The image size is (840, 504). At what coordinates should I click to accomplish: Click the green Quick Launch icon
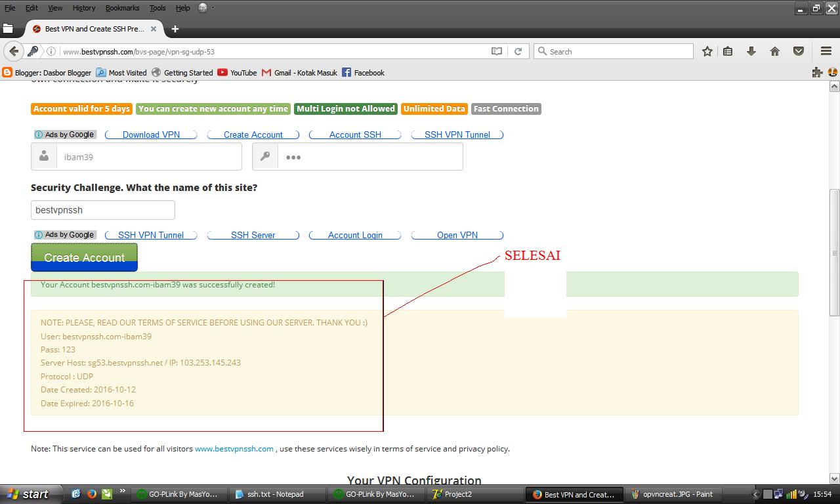(107, 494)
